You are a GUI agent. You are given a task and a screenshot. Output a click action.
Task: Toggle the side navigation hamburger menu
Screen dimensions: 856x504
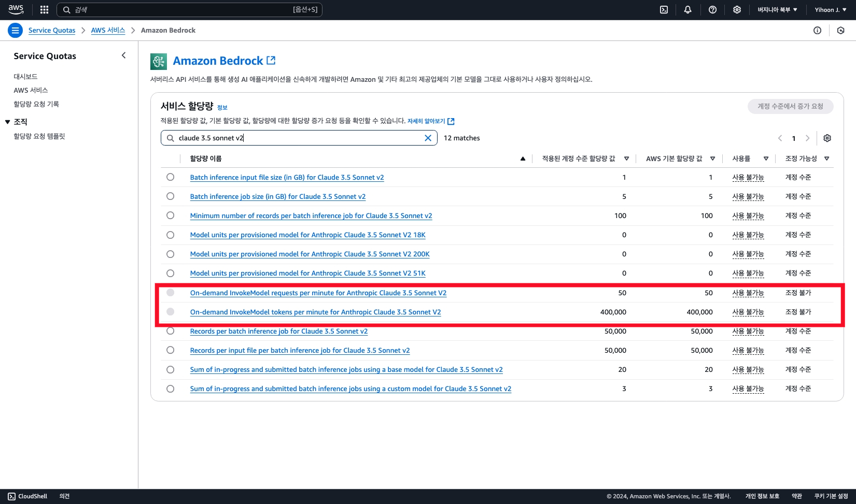(x=15, y=31)
